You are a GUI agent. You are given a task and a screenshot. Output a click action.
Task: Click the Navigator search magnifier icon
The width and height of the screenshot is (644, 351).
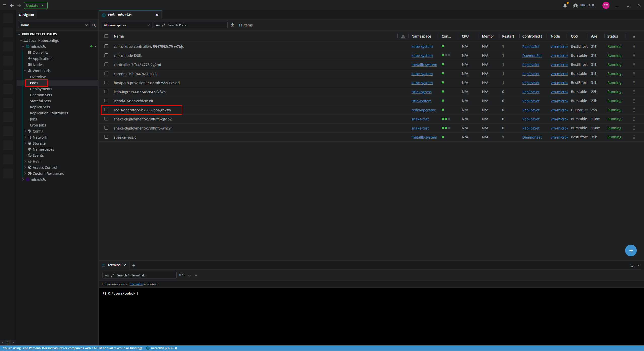coord(94,25)
